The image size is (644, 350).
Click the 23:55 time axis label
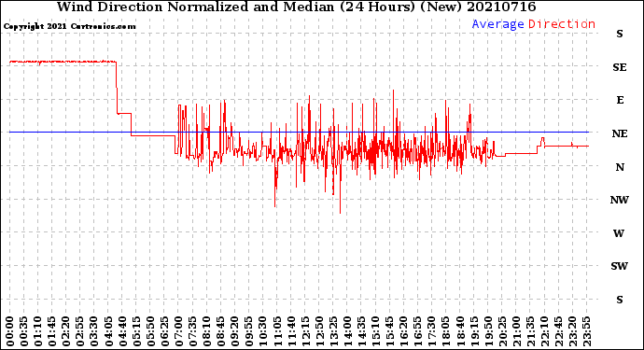(586, 331)
